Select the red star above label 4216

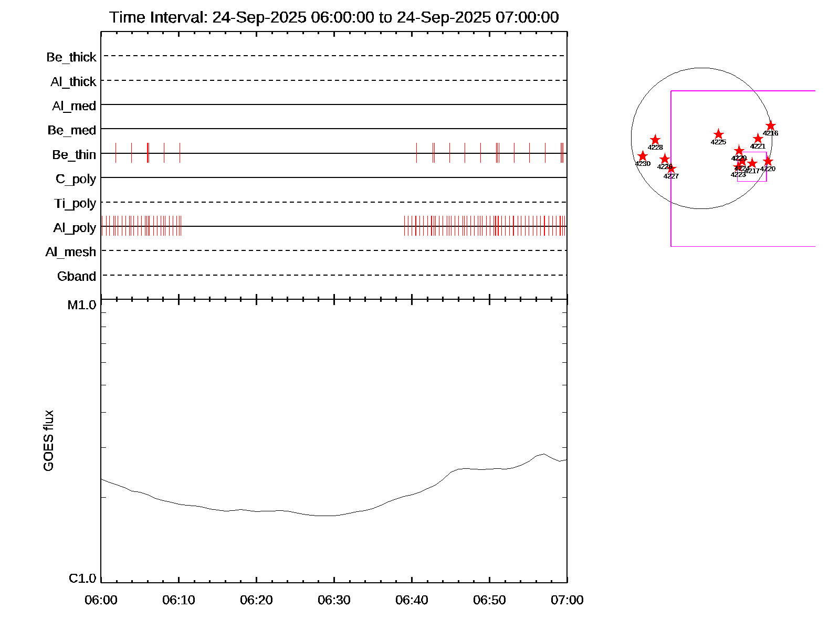pyautogui.click(x=770, y=125)
